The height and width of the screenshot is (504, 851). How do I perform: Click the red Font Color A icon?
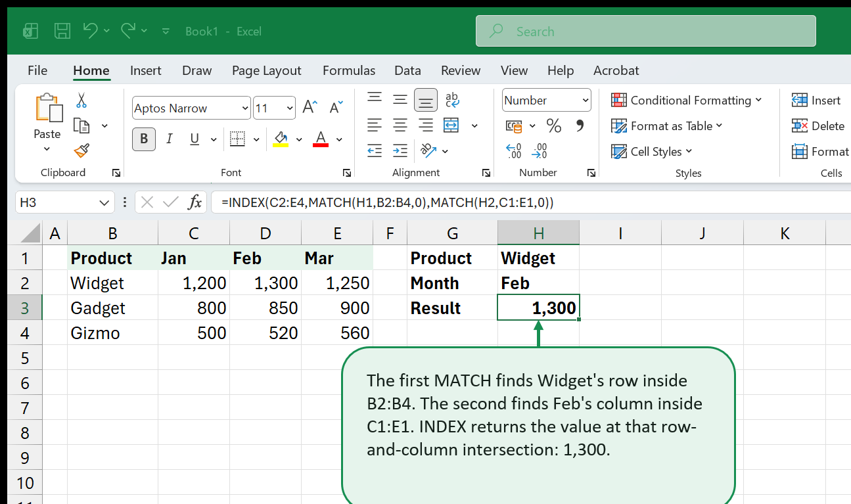tap(321, 139)
